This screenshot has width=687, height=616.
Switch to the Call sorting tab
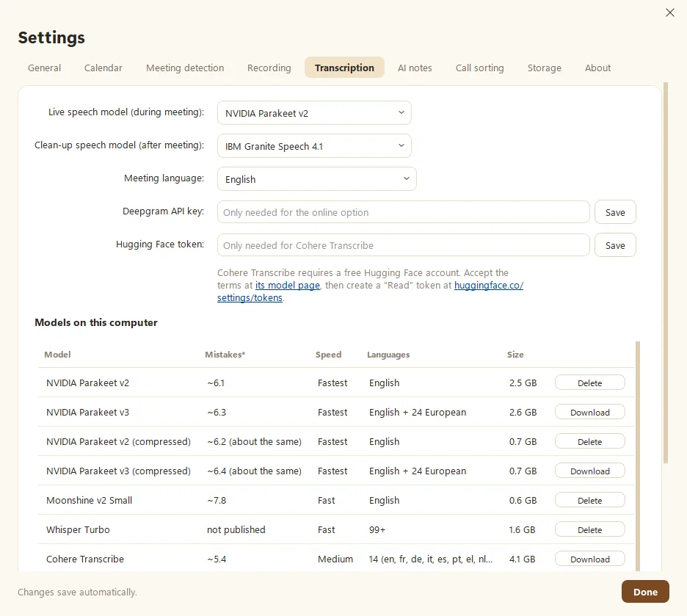tap(480, 68)
